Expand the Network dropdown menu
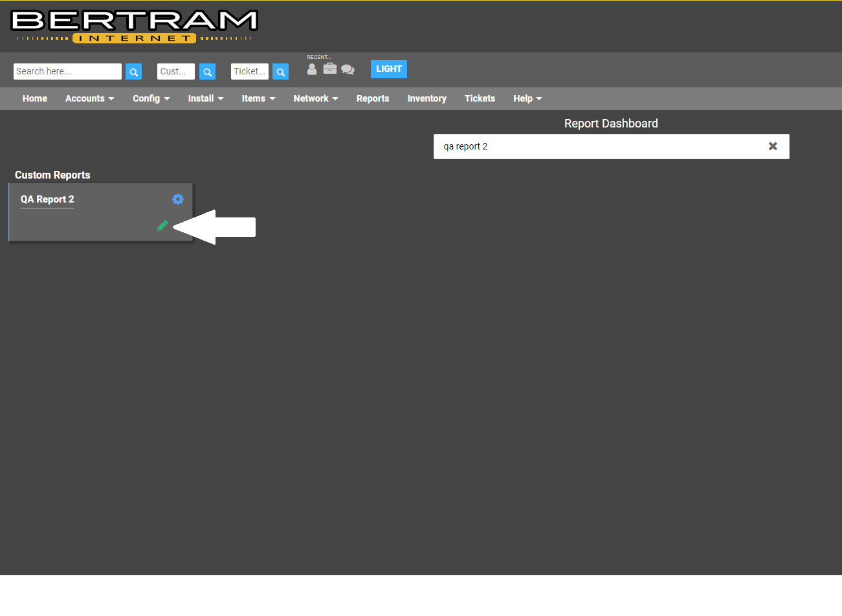The height and width of the screenshot is (616, 842). tap(315, 98)
